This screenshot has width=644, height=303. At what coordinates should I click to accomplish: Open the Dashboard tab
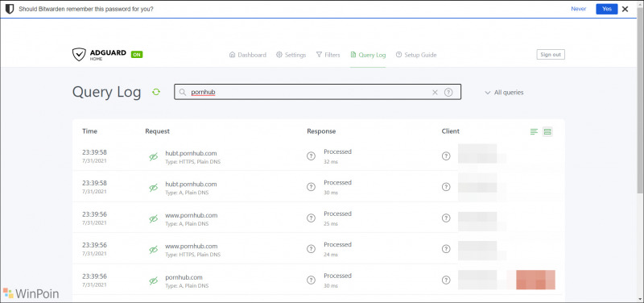coord(248,55)
